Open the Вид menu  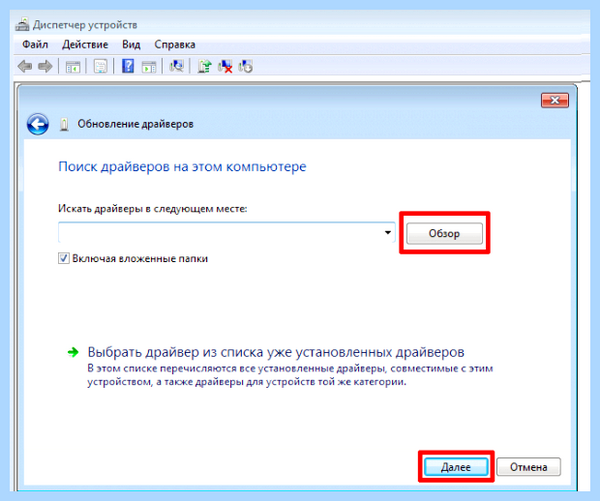click(131, 44)
